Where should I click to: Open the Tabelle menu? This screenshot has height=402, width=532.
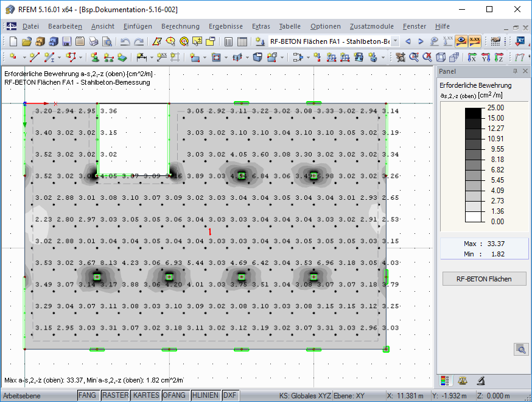tap(290, 26)
